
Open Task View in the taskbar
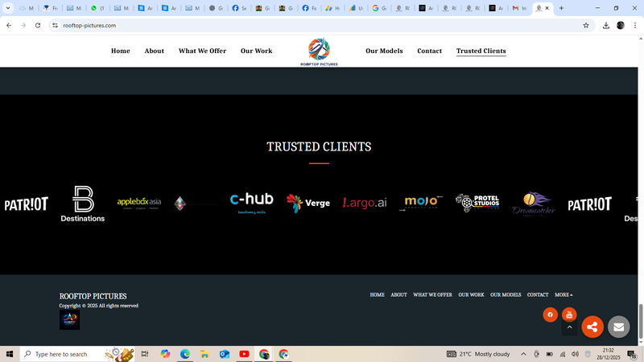click(x=145, y=354)
